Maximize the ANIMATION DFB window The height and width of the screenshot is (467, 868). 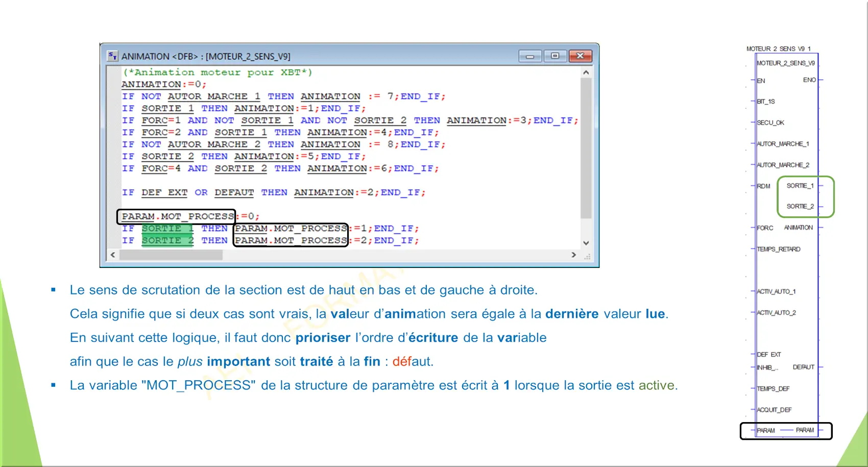pos(555,56)
